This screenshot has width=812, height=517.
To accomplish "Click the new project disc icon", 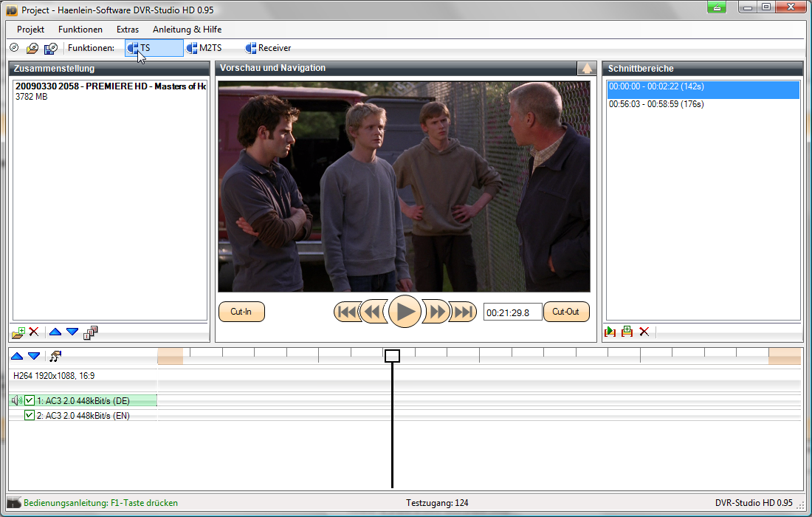I will point(15,48).
